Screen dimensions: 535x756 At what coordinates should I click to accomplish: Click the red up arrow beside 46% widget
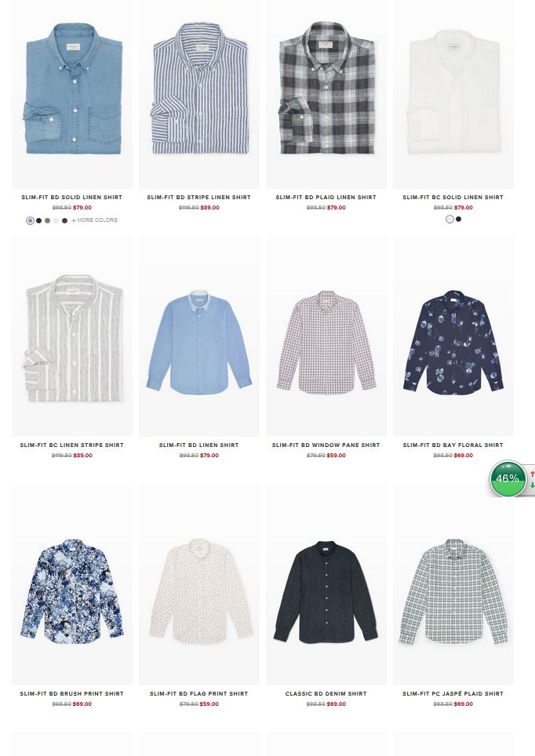point(532,474)
